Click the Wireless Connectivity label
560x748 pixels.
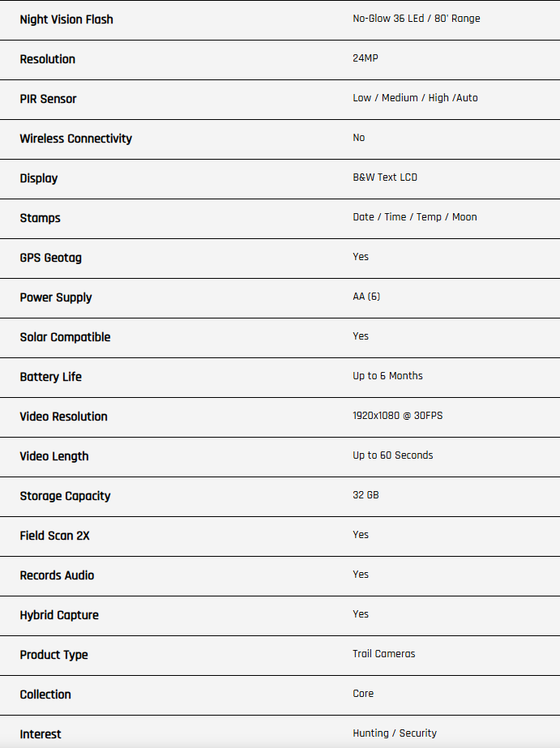pos(76,139)
